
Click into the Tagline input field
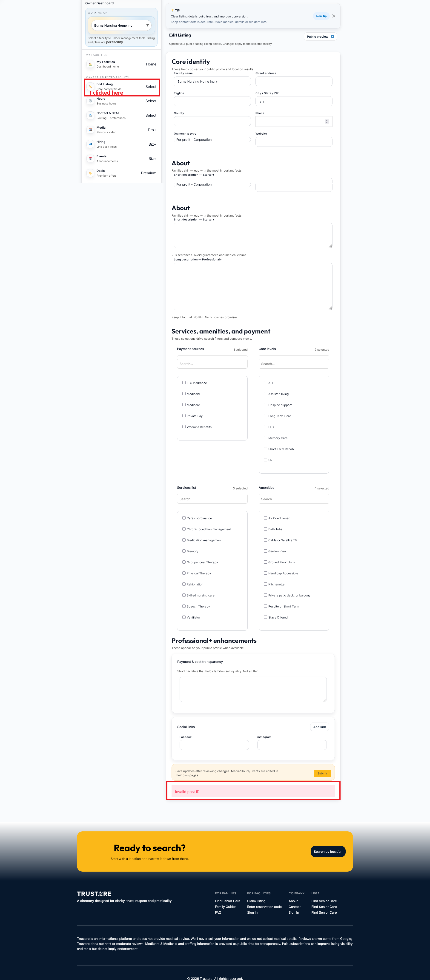pos(212,101)
